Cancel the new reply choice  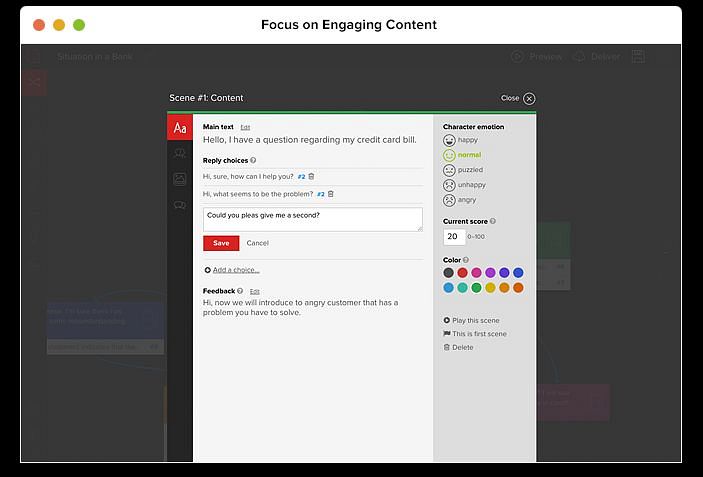[257, 243]
